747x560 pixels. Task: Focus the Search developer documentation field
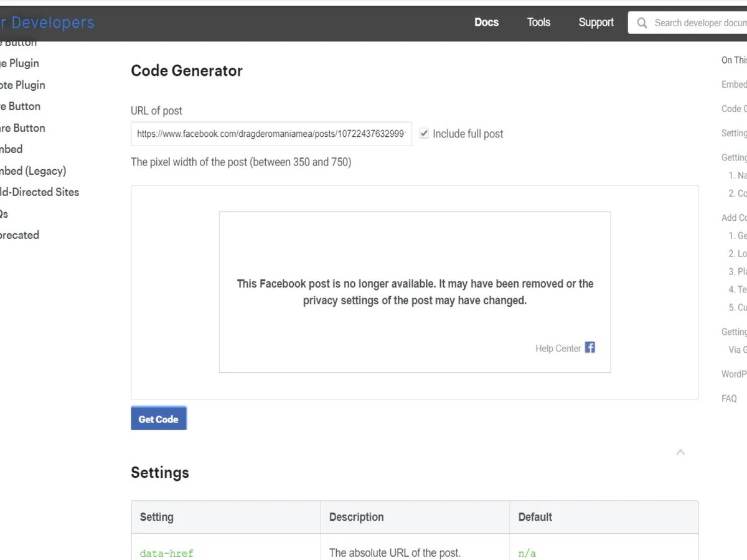[x=698, y=23]
